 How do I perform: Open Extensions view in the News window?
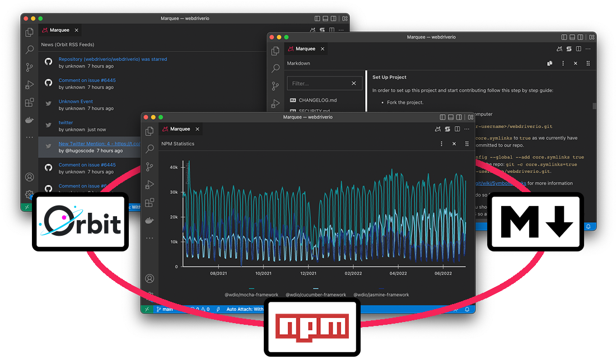(x=30, y=102)
